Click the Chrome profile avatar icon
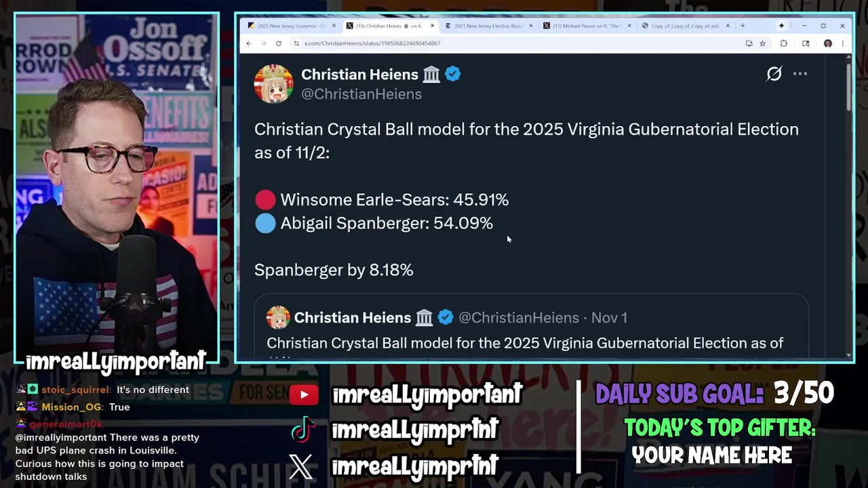This screenshot has width=868, height=488. click(828, 43)
